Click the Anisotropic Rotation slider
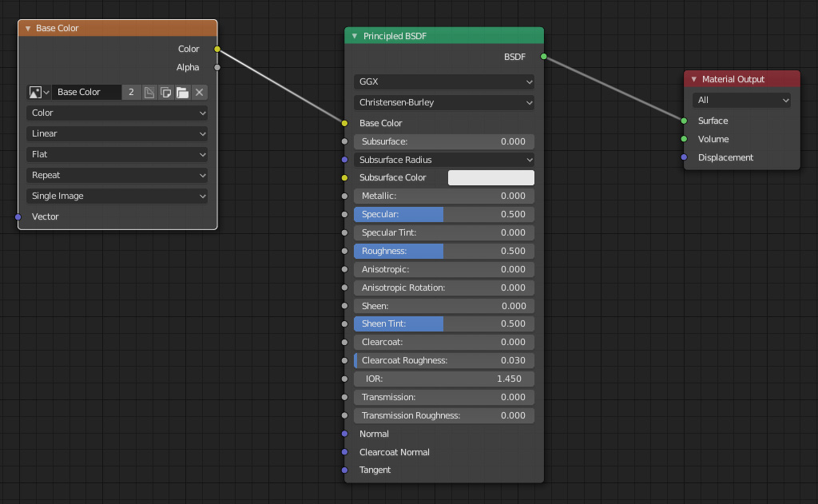 coord(444,288)
